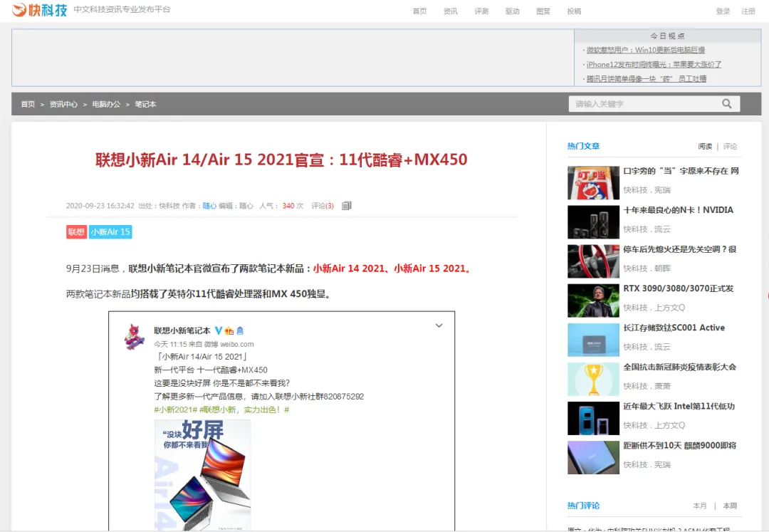Go to breadcrumb 首页

pos(28,104)
